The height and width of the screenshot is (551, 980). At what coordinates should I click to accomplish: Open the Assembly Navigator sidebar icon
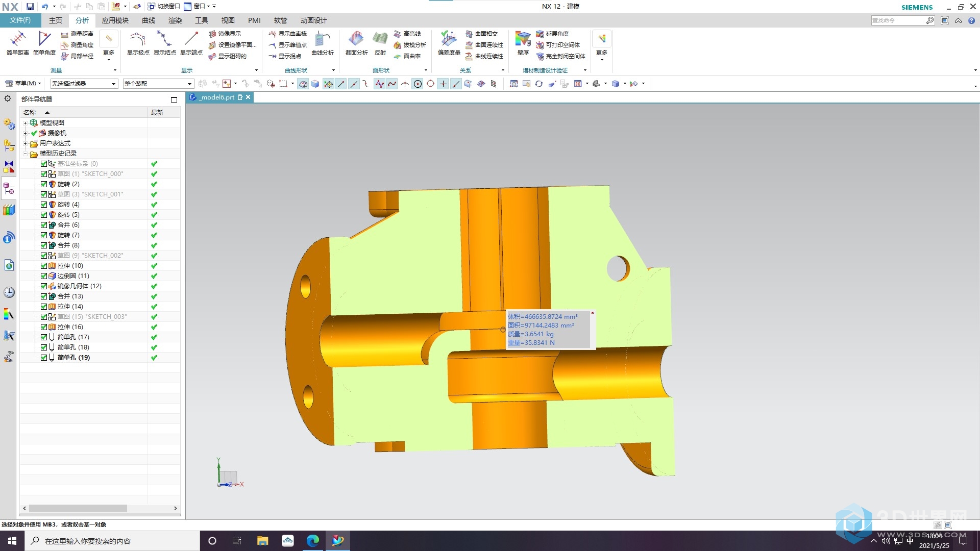(x=9, y=145)
